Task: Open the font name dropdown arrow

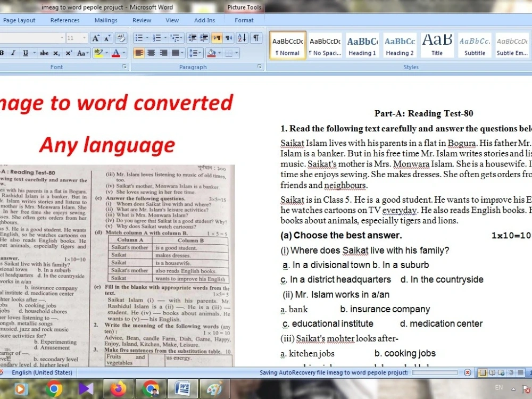Action: [62, 38]
